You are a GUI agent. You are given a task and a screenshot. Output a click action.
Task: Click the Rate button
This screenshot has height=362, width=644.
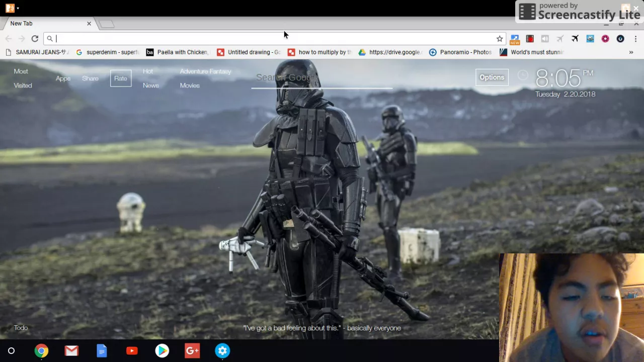click(121, 78)
